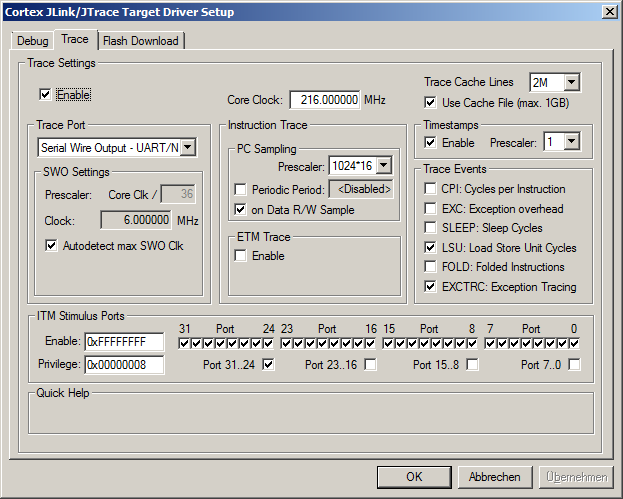Toggle EXCTRC Exception Tracing checkbox
This screenshot has width=623, height=499.
[430, 286]
